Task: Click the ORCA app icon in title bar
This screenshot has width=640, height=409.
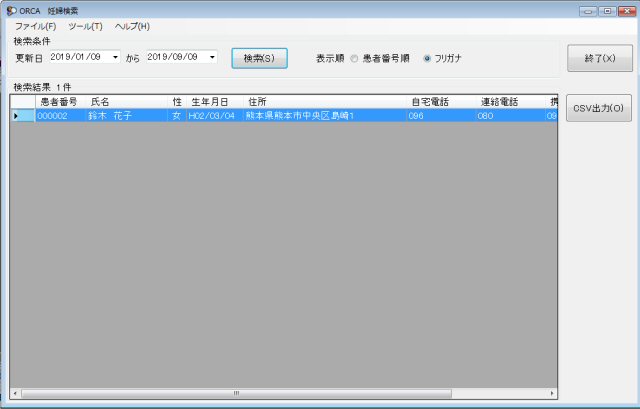Action: click(x=11, y=11)
